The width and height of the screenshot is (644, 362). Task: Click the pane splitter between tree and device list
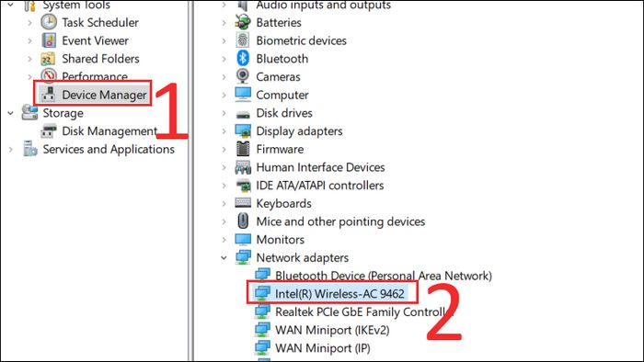(x=190, y=181)
